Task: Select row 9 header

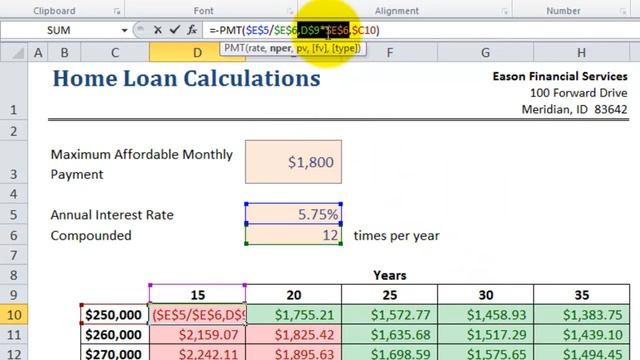Action: tap(13, 295)
